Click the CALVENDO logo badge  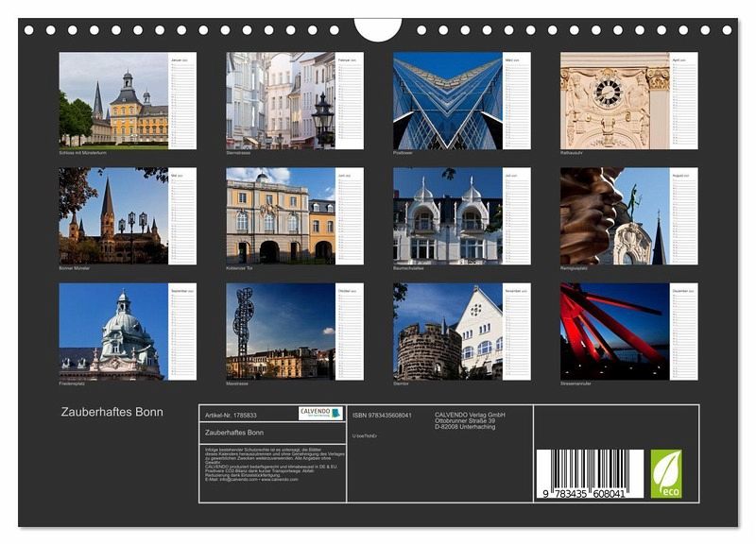click(x=320, y=414)
